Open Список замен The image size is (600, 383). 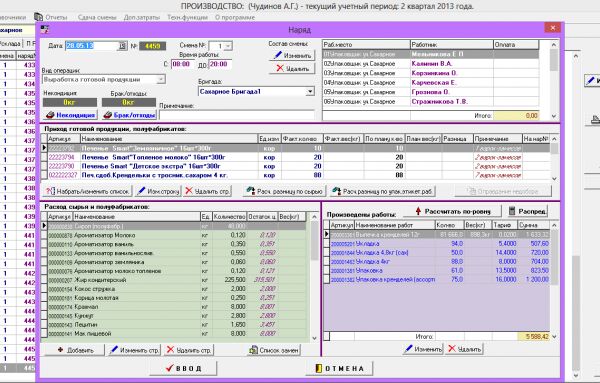(x=273, y=350)
